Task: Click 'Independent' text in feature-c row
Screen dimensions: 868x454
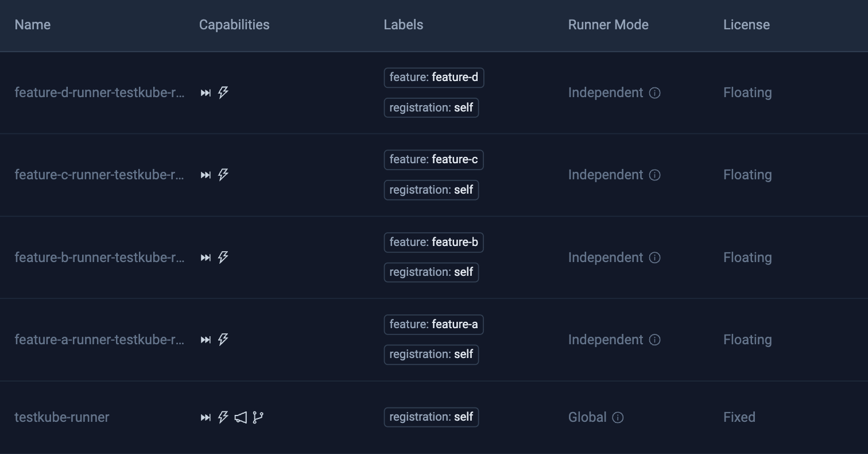Action: [x=606, y=175]
